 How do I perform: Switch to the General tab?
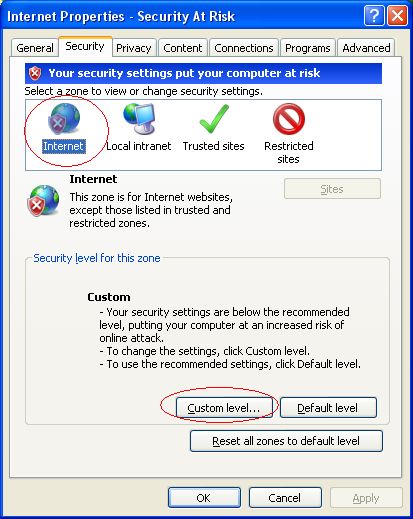(35, 48)
